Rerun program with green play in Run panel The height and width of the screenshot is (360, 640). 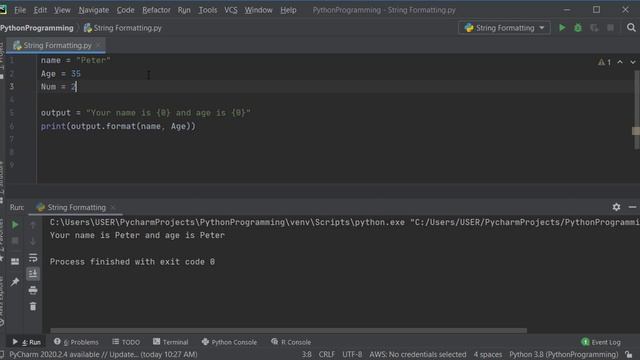15,224
